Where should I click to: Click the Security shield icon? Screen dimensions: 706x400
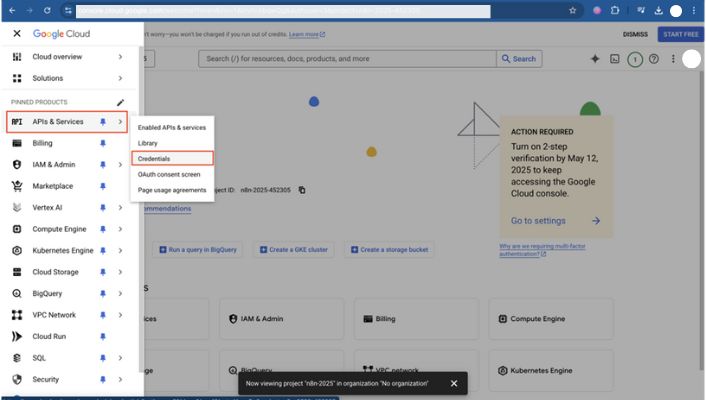pyautogui.click(x=17, y=379)
